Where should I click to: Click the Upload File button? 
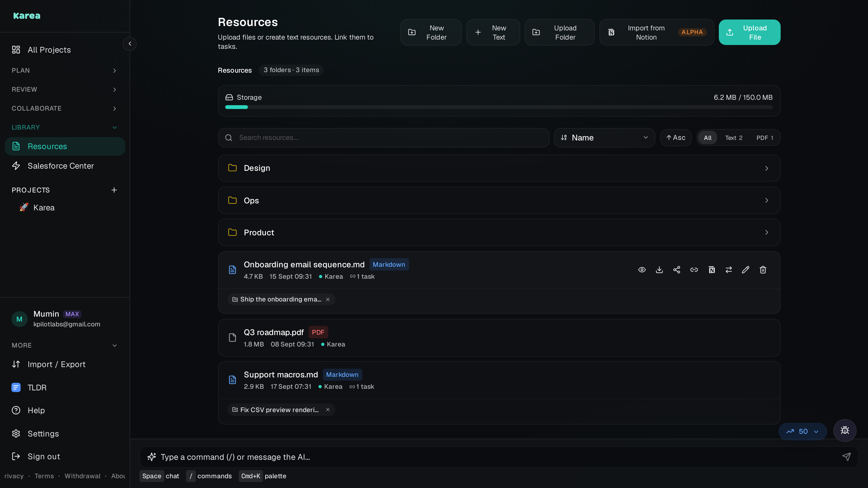(749, 32)
